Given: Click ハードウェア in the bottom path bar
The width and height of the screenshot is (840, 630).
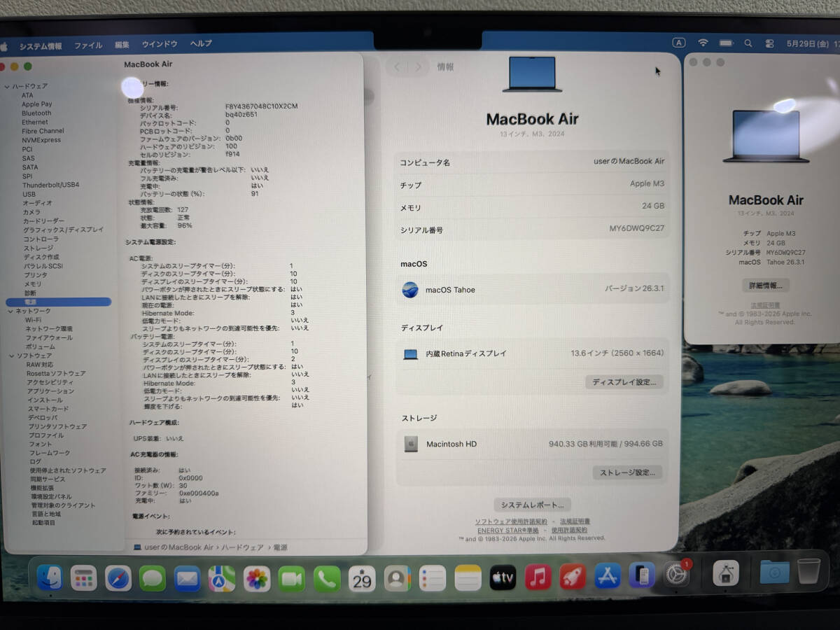Looking at the screenshot, I should [243, 547].
